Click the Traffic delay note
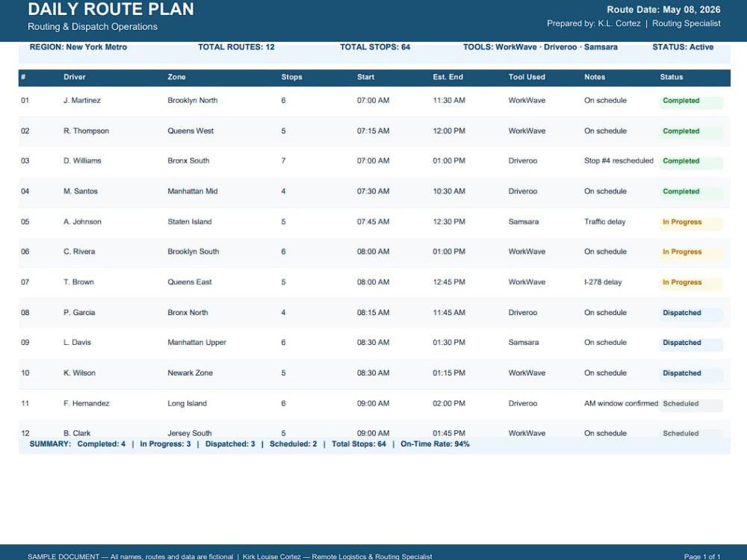 [605, 222]
